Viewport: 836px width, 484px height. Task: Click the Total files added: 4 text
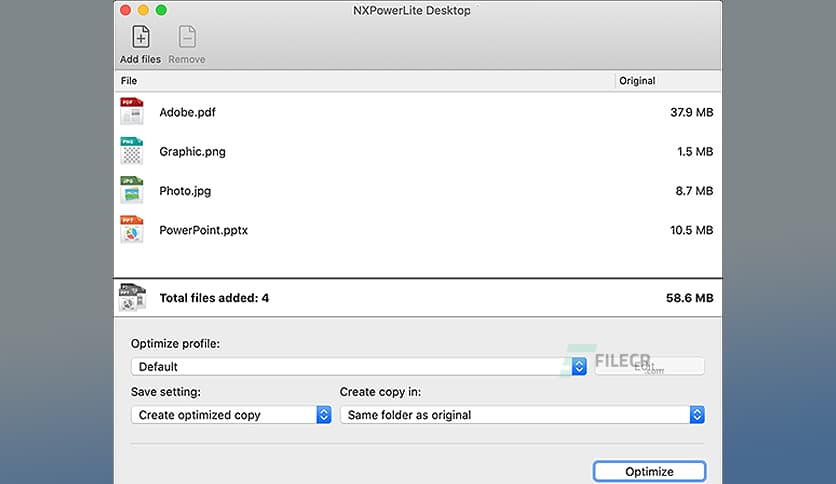pyautogui.click(x=214, y=298)
